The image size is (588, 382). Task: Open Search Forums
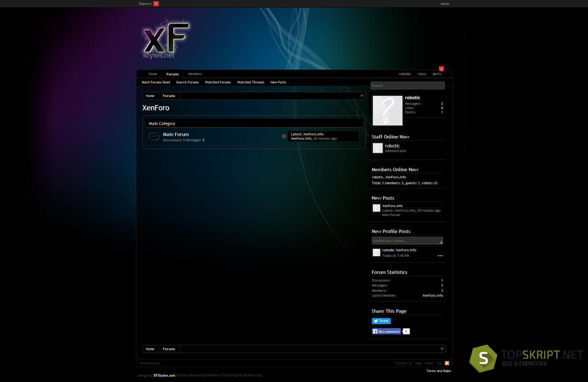188,82
